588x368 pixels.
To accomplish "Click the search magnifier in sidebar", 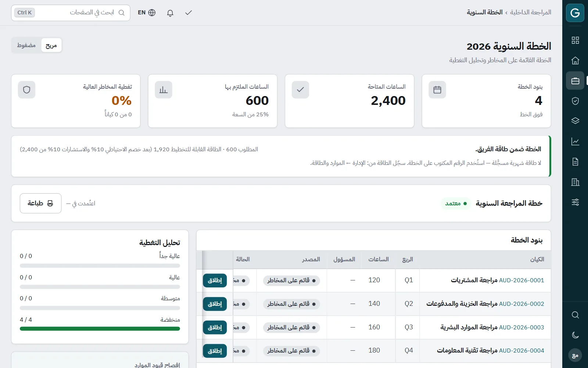I will (575, 315).
